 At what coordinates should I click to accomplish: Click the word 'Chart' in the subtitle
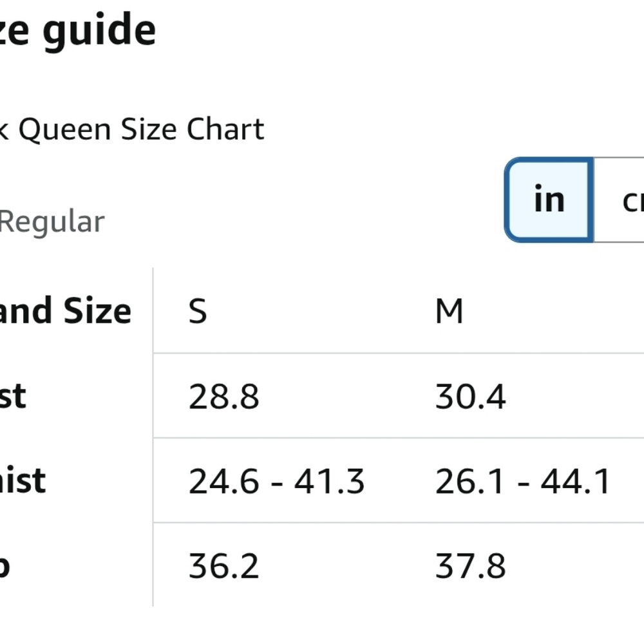[x=225, y=129]
